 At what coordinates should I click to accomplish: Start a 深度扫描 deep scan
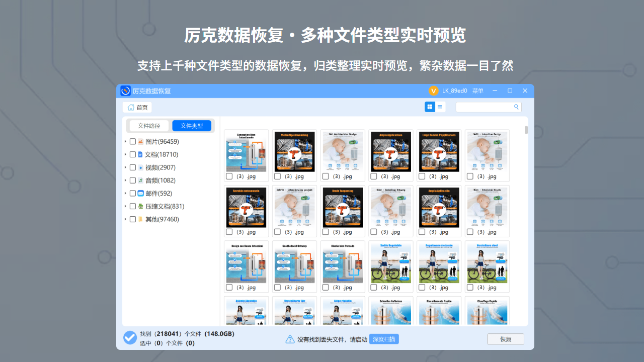coord(384,339)
